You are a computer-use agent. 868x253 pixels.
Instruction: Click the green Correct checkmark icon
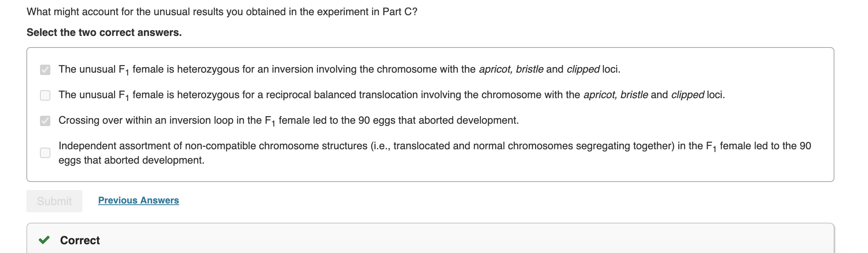click(x=44, y=241)
